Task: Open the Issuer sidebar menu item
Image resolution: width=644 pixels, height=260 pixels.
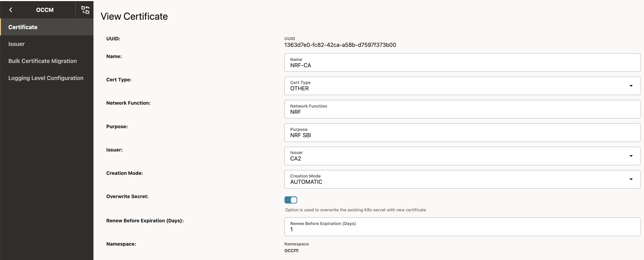Action: click(17, 44)
